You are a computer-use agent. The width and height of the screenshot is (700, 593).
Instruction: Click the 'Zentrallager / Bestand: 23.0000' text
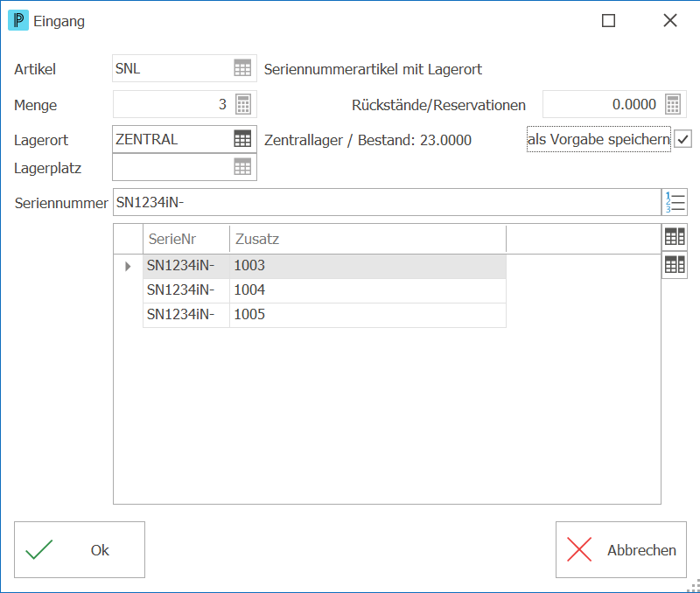[367, 140]
